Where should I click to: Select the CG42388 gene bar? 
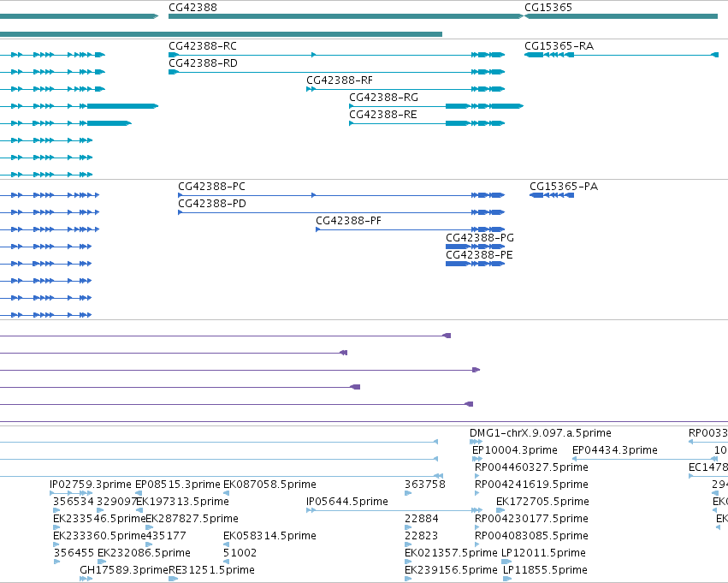coord(346,16)
